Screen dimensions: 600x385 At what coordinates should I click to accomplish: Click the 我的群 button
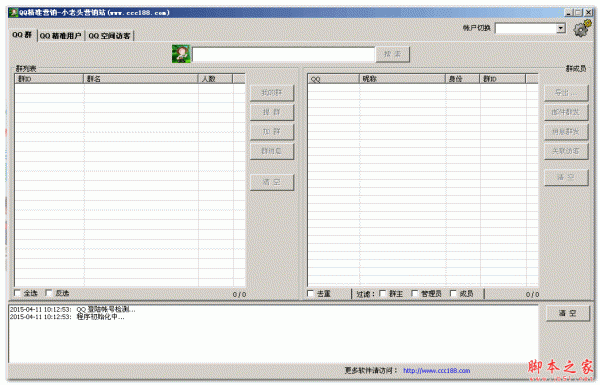(272, 93)
